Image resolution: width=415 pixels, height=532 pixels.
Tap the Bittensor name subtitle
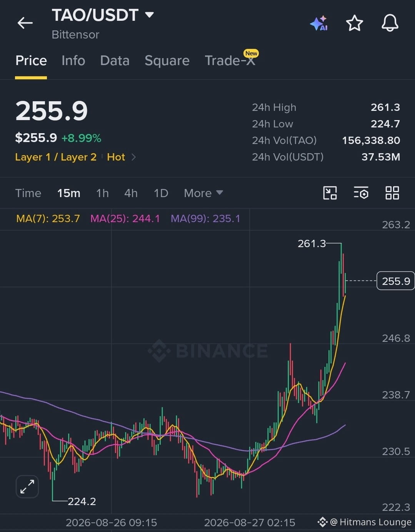pos(75,35)
